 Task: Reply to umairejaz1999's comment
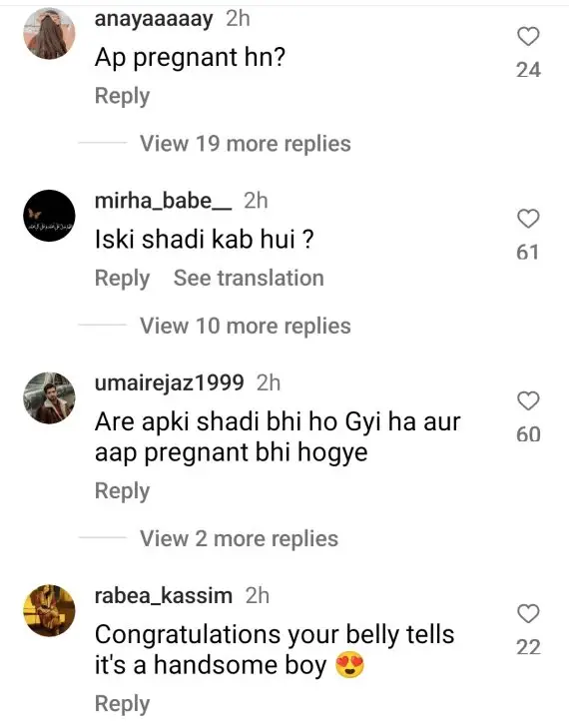click(x=122, y=491)
